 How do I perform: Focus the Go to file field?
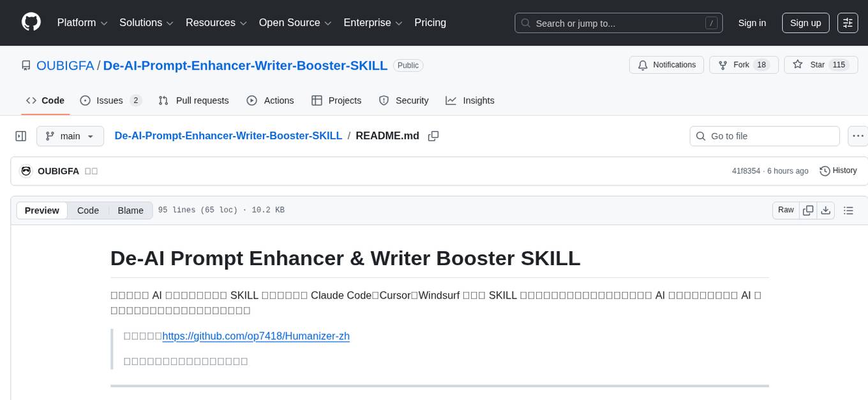(x=764, y=135)
